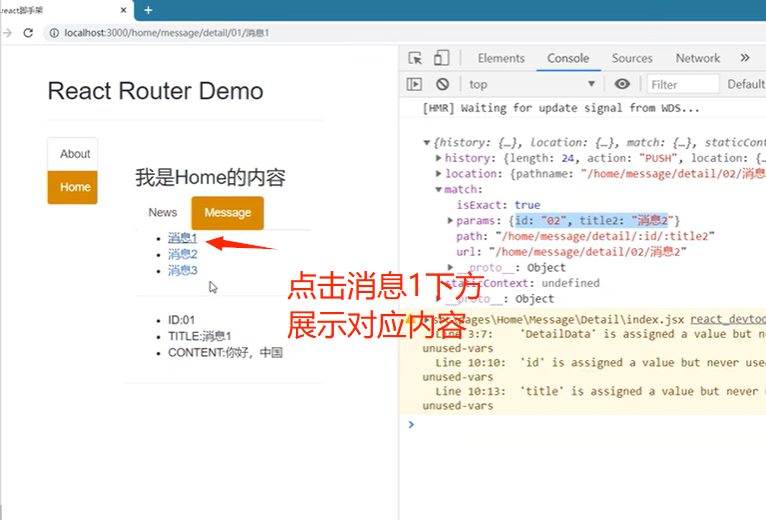Open the 消息2 link

click(183, 254)
